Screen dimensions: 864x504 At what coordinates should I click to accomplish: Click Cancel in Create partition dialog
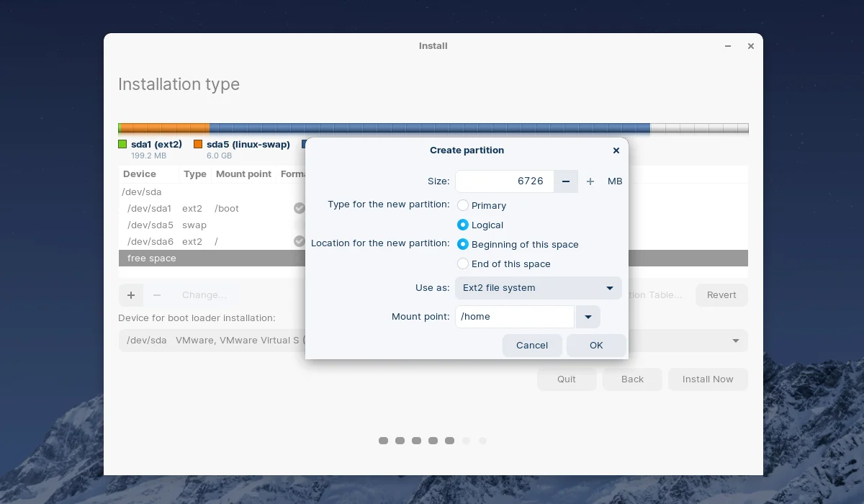pos(532,346)
